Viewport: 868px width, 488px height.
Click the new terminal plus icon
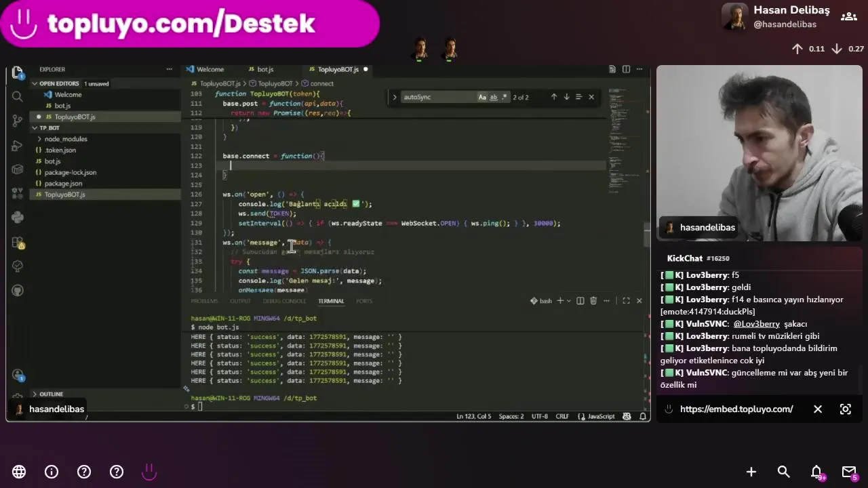pos(560,301)
